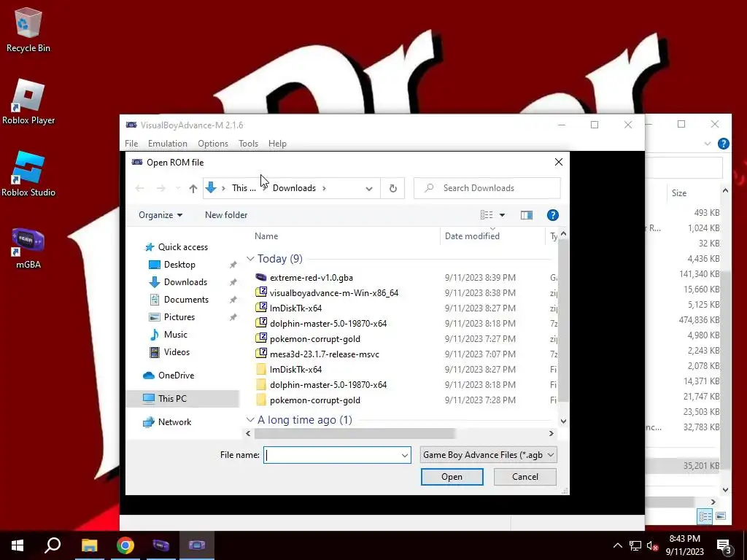Show hidden system tray icons
The height and width of the screenshot is (560, 747).
tap(617, 545)
